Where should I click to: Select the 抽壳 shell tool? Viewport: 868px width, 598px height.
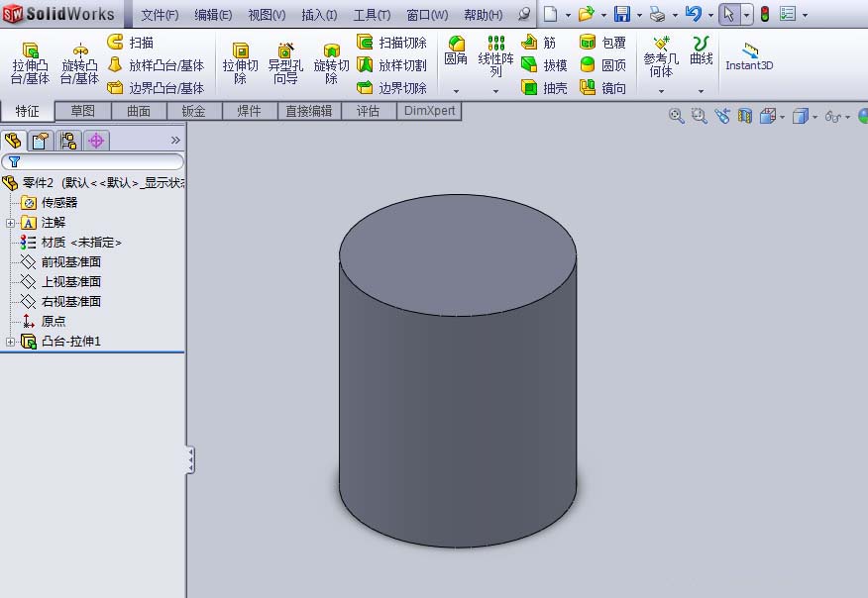tap(544, 87)
